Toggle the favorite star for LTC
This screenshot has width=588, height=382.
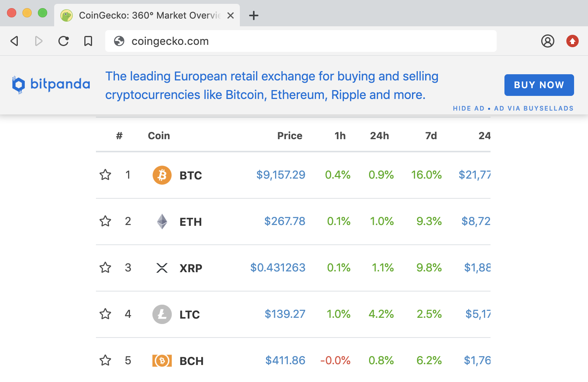[x=105, y=314]
